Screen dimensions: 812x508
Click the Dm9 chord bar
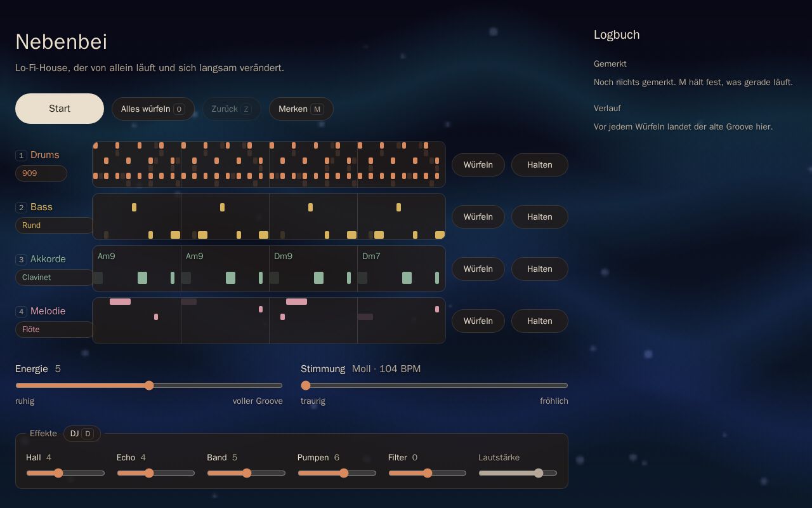(313, 269)
